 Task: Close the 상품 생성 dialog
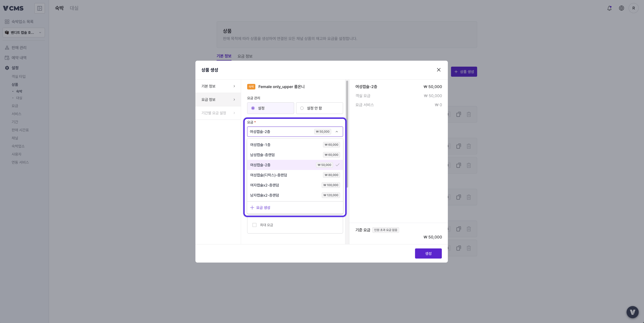439,70
